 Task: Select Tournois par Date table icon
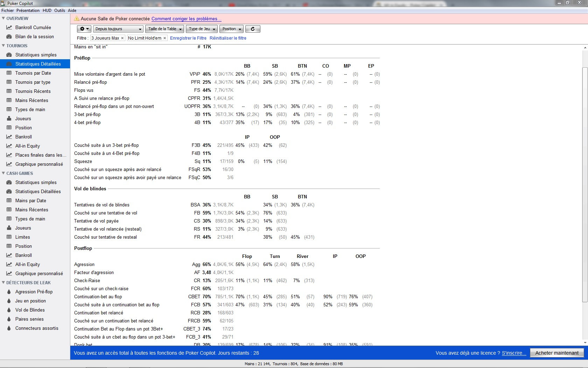pos(9,73)
